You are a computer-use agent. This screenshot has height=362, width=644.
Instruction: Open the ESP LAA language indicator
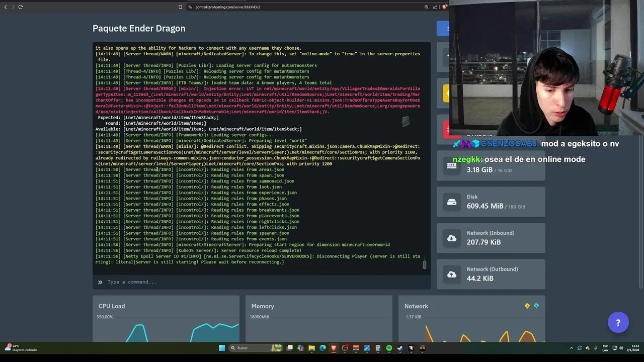(x=605, y=348)
